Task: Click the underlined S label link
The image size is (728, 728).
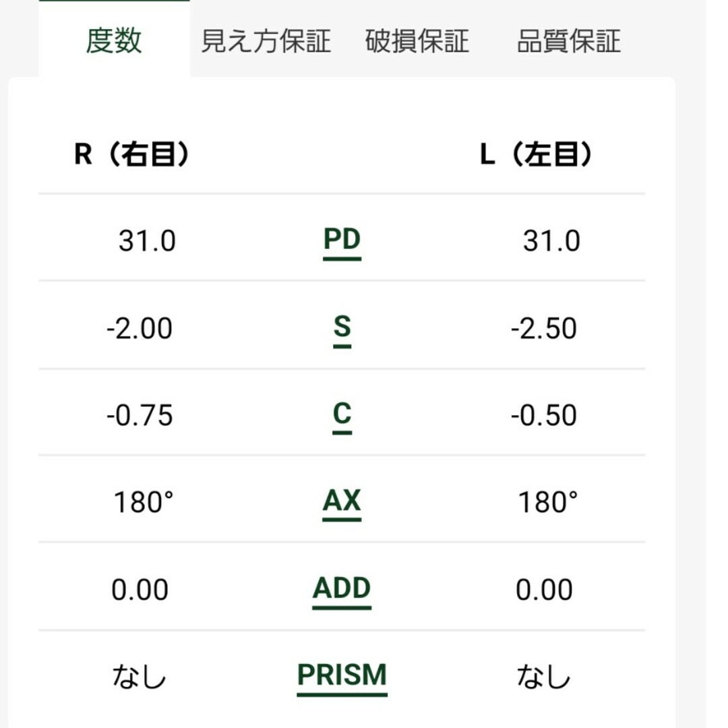Action: coord(342,330)
